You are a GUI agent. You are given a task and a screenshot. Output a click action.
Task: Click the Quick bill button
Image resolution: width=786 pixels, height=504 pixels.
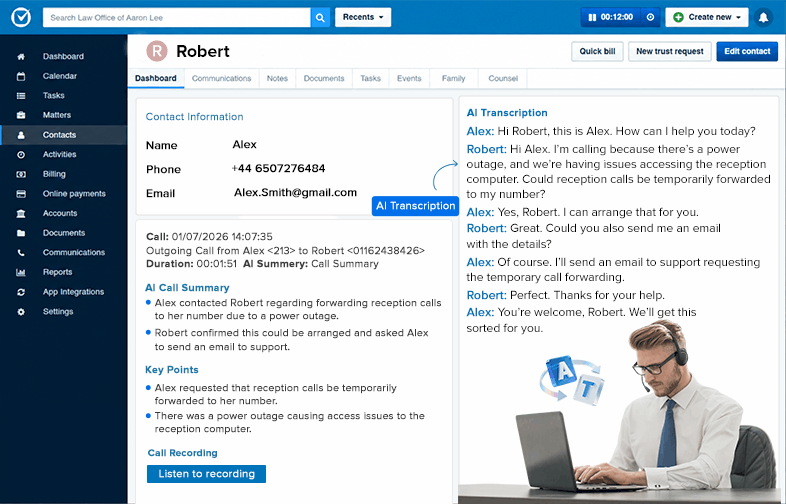[x=597, y=51]
